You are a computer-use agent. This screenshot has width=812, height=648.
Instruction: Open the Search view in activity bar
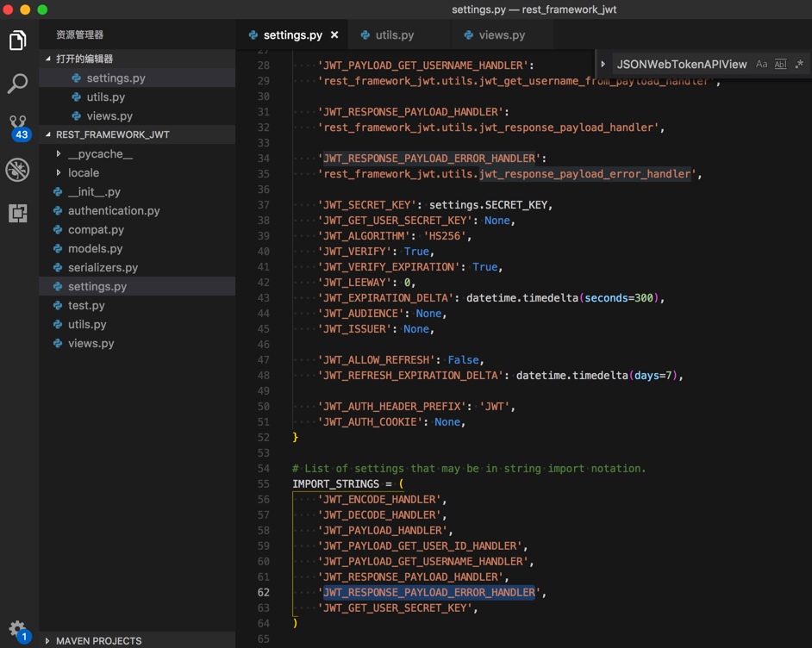(17, 84)
